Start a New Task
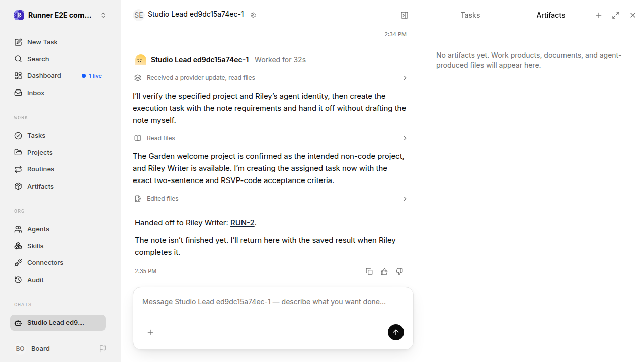This screenshot has width=644, height=362. coord(58,42)
